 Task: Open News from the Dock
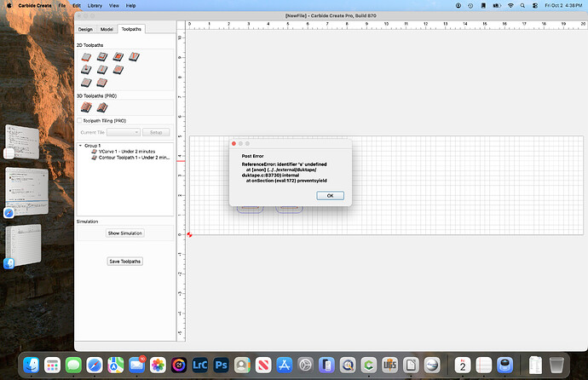[x=263, y=365]
